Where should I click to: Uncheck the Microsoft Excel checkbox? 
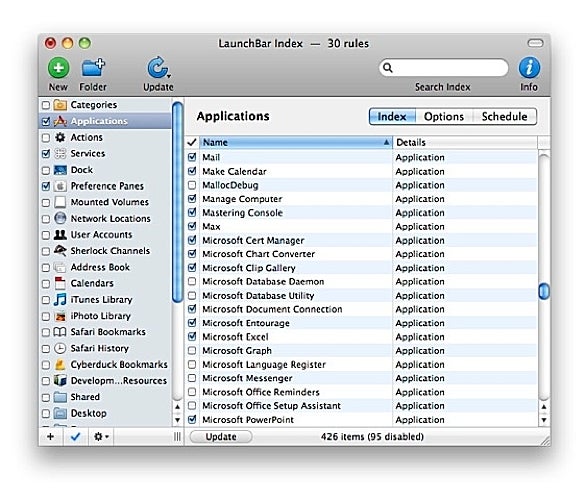click(x=192, y=337)
